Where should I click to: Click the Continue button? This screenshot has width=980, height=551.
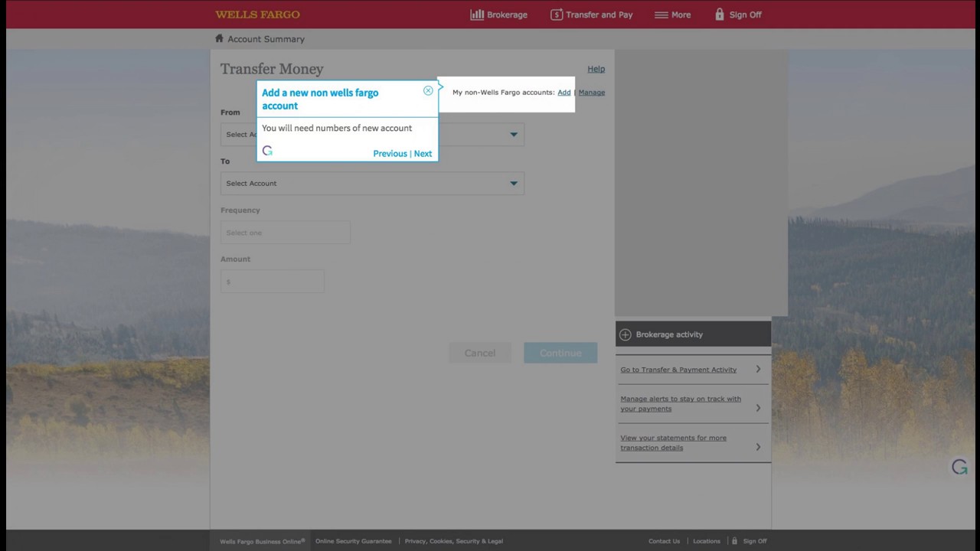(560, 353)
